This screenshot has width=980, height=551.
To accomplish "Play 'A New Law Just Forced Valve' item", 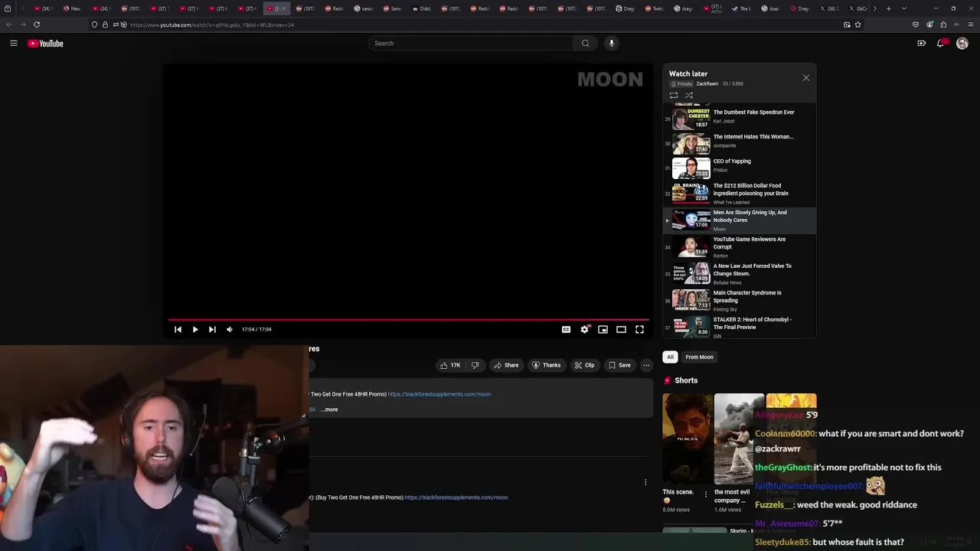I will point(740,274).
